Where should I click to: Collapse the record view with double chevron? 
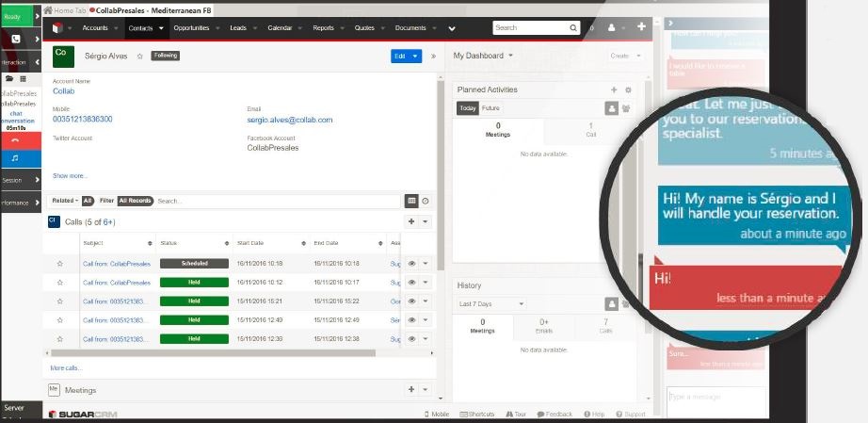point(433,56)
